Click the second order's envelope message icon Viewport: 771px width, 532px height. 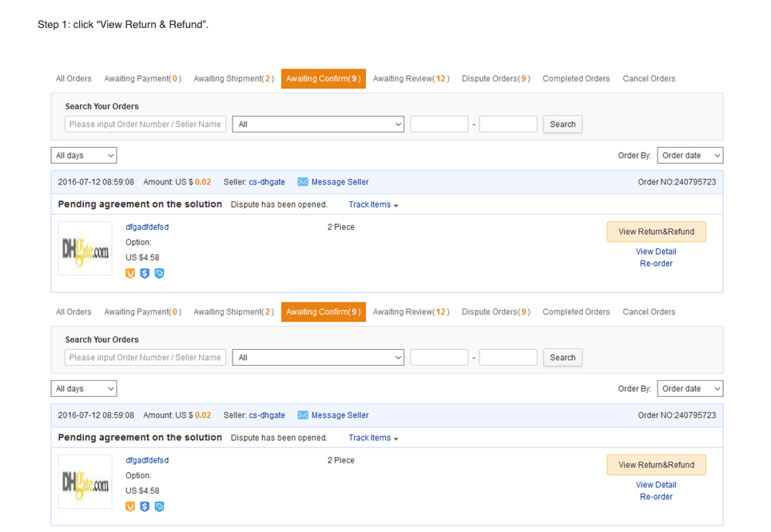(x=302, y=415)
